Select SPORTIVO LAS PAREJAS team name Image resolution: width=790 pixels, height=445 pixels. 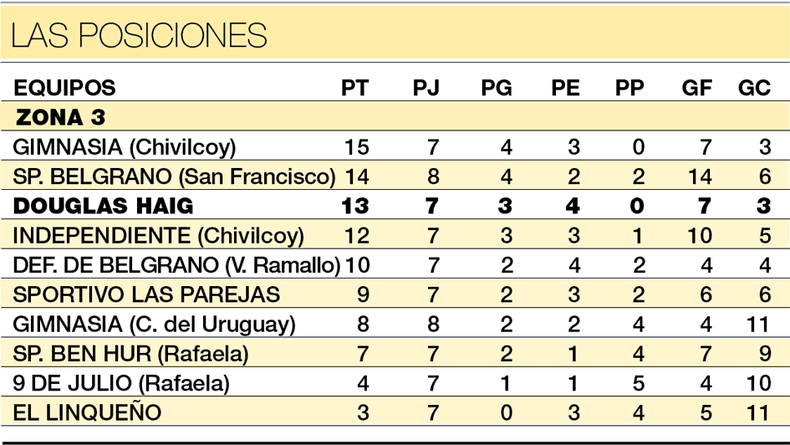coord(146,295)
